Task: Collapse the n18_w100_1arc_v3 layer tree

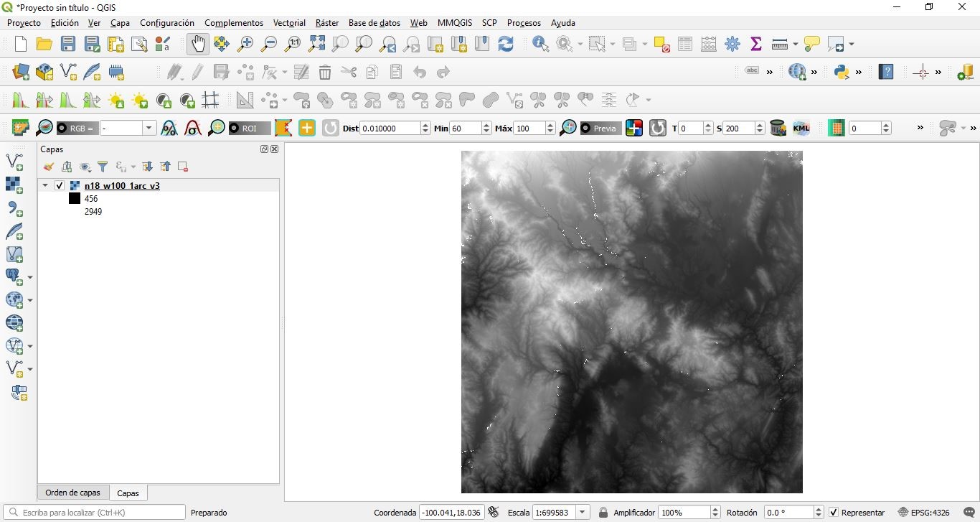Action: tap(45, 185)
